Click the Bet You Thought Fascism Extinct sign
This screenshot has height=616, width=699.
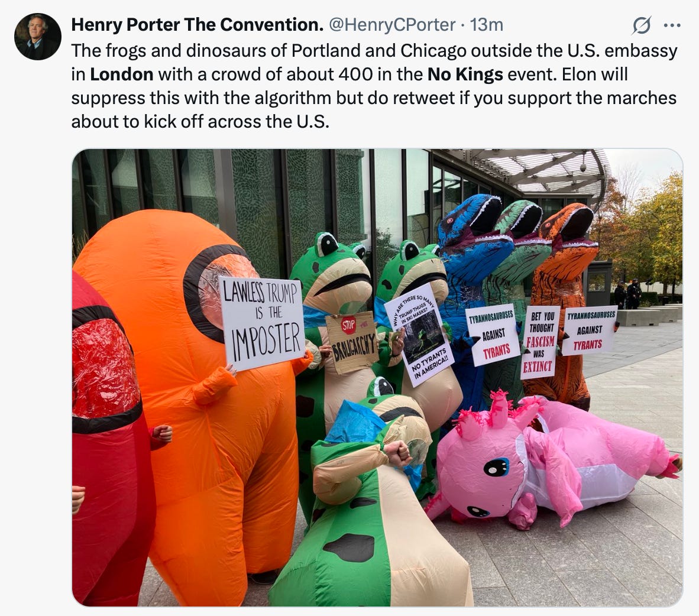click(541, 342)
